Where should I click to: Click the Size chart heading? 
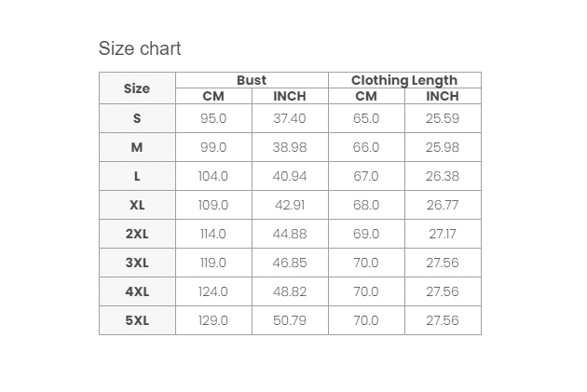pyautogui.click(x=140, y=48)
